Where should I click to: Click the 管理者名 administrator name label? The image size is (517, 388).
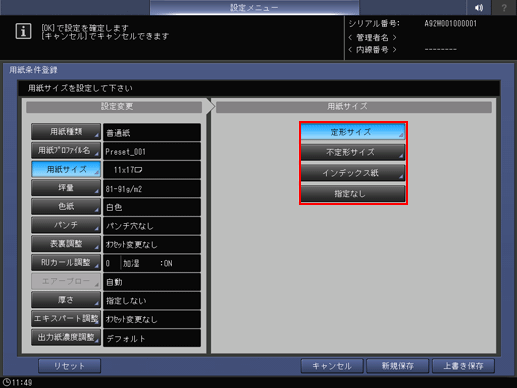pyautogui.click(x=372, y=37)
